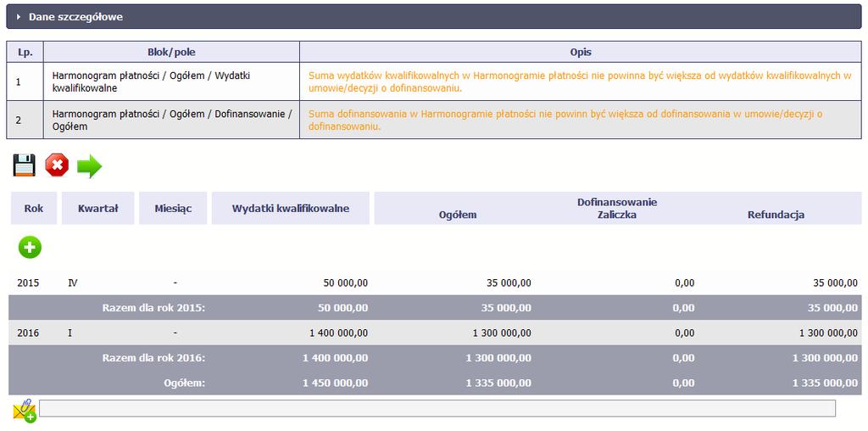868x431 pixels.
Task: Click the green forward arrow icon
Action: [89, 167]
